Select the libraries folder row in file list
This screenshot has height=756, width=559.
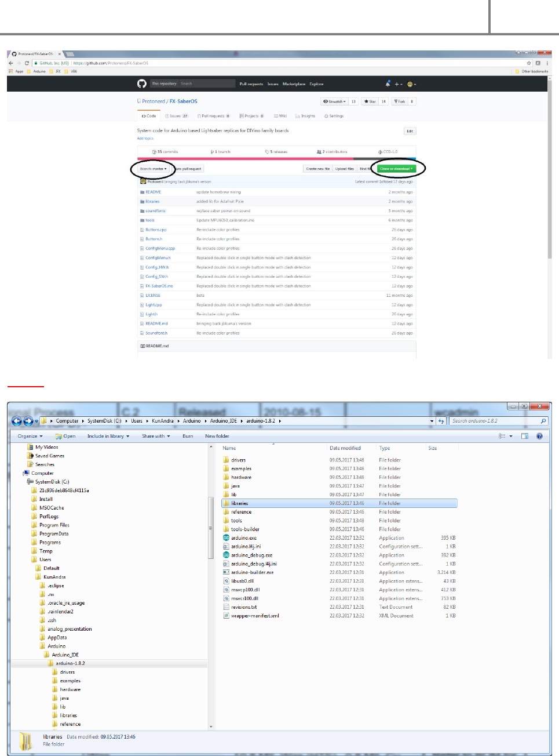click(340, 503)
